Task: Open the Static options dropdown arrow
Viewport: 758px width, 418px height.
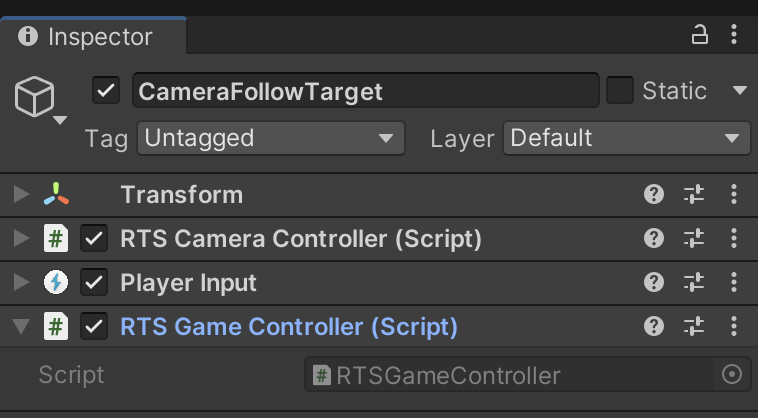Action: [740, 91]
